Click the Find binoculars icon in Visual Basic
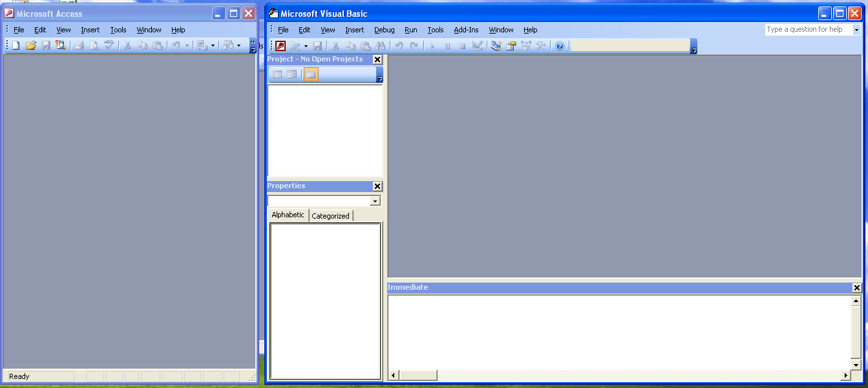 coord(380,45)
